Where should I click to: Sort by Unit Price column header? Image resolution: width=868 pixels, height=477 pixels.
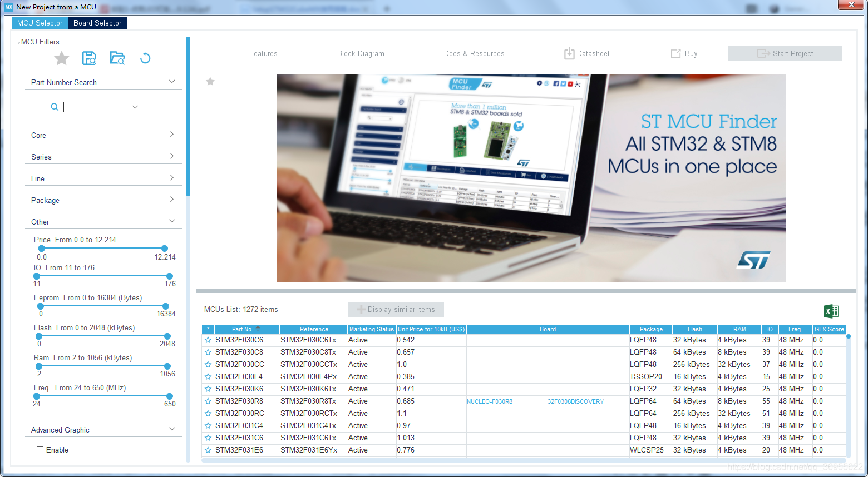[x=431, y=329]
